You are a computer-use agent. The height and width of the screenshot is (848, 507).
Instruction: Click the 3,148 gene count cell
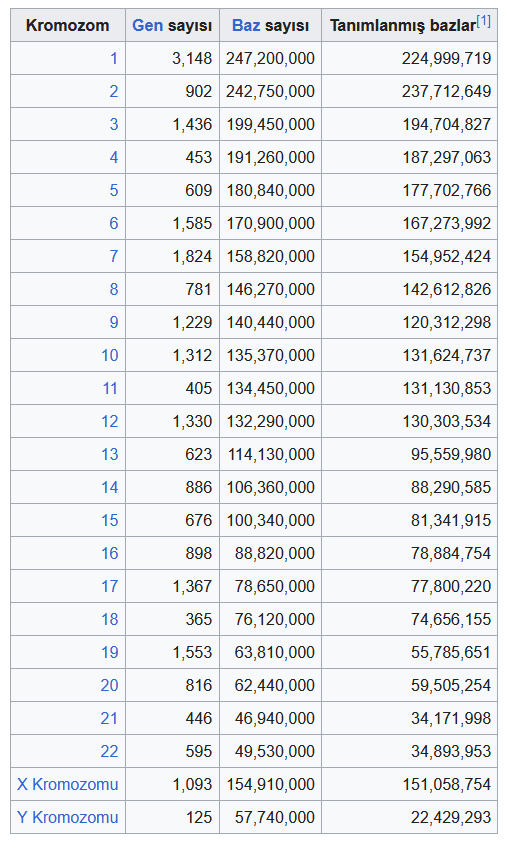pyautogui.click(x=173, y=58)
